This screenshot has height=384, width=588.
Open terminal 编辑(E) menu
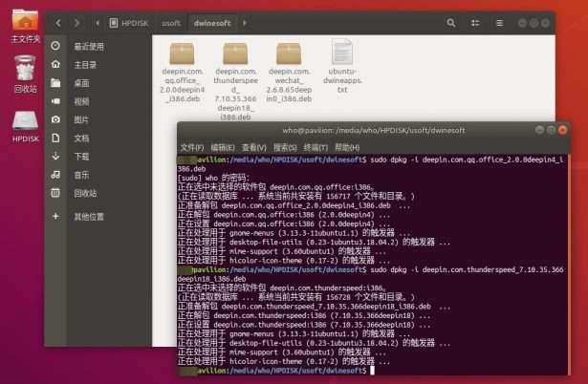(x=223, y=148)
